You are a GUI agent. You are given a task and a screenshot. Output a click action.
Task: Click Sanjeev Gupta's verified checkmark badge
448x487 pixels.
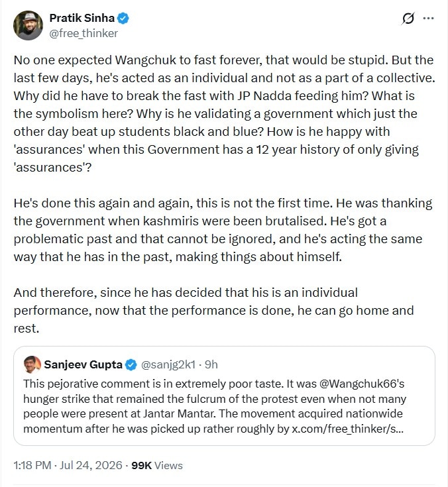click(131, 364)
